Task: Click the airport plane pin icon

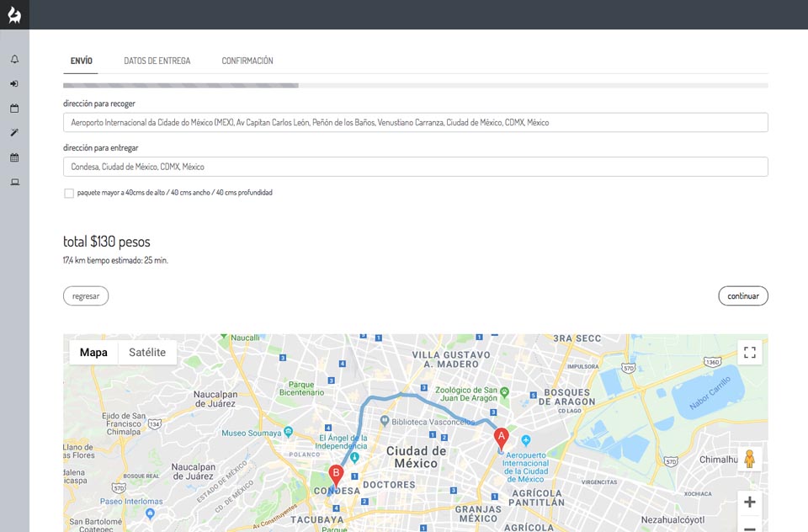Action: [x=525, y=441]
